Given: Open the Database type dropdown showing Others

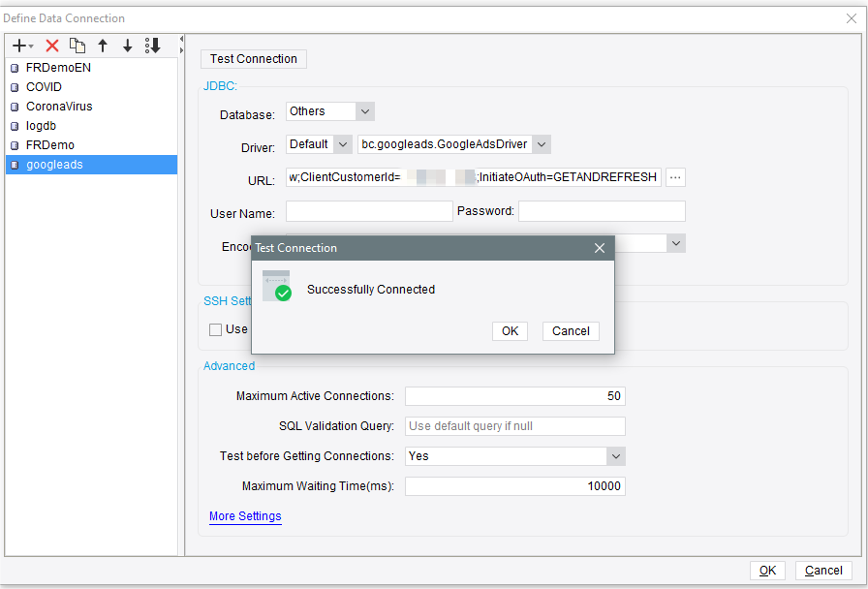Looking at the screenshot, I should [364, 111].
